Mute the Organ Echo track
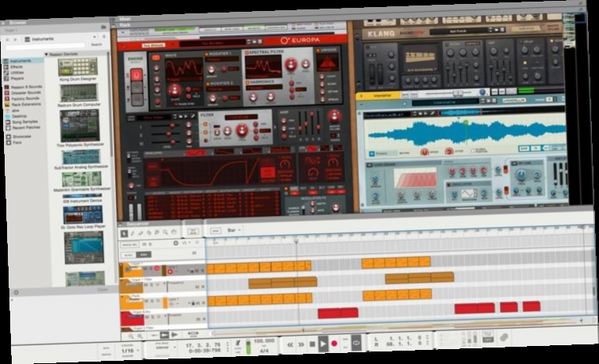The height and width of the screenshot is (364, 599). (x=147, y=317)
